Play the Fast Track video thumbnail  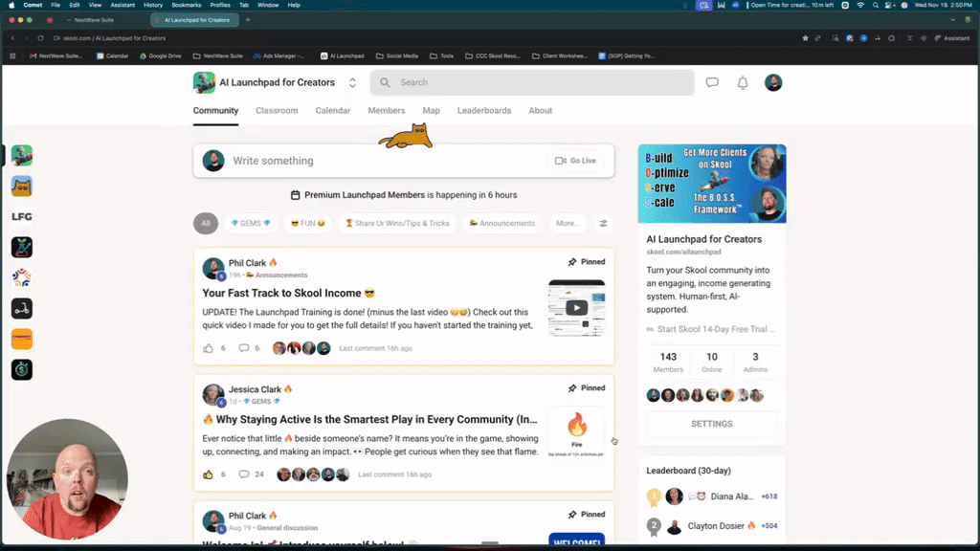tap(576, 307)
